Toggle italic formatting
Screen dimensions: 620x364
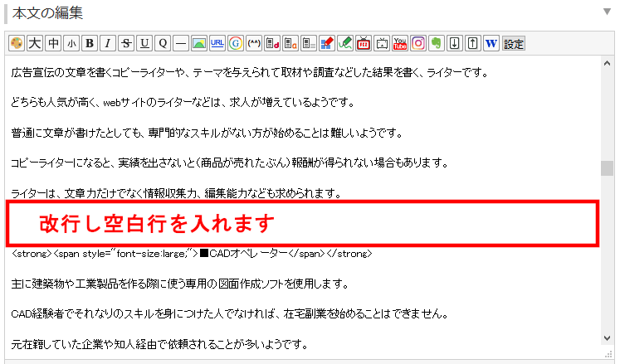[108, 43]
